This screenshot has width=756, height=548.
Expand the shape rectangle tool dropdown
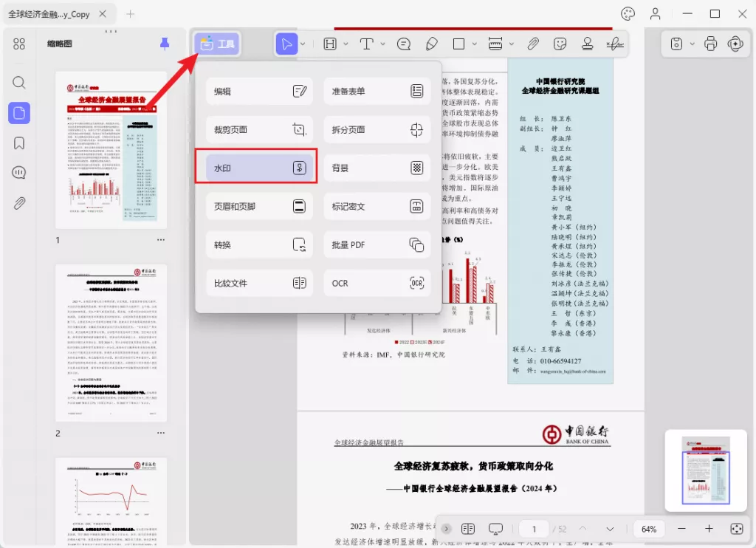pyautogui.click(x=474, y=44)
